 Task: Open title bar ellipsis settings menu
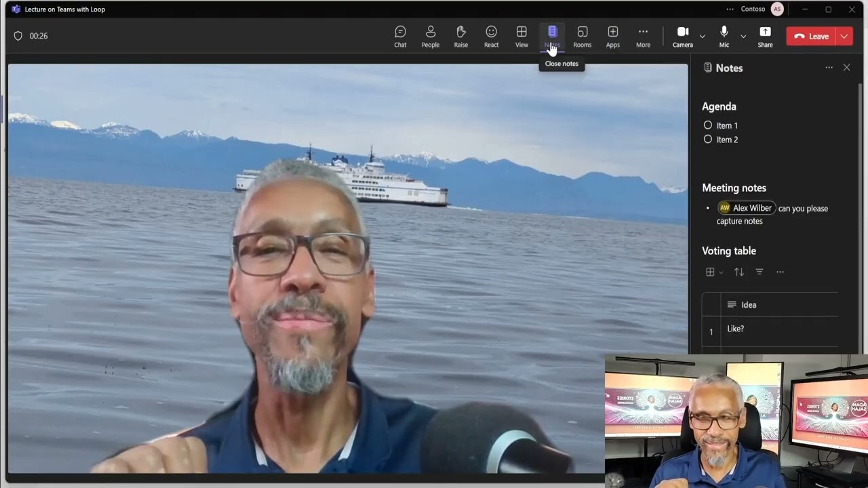(730, 9)
